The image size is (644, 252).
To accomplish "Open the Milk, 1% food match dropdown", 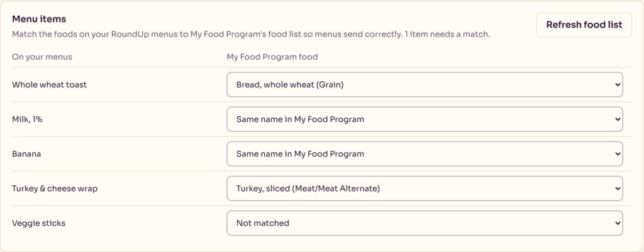I will tap(425, 120).
